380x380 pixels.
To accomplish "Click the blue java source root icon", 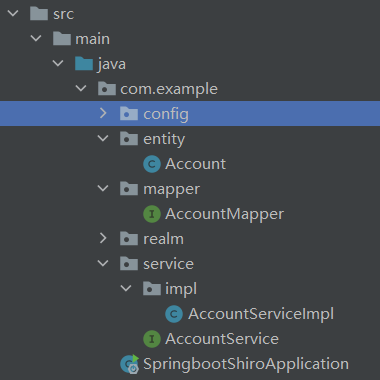I will (x=84, y=63).
